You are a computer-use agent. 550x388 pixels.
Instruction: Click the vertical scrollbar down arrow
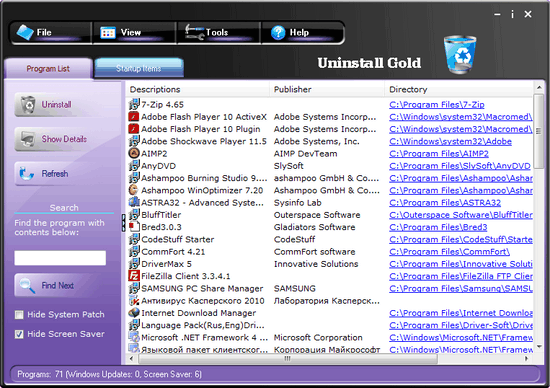point(539,347)
